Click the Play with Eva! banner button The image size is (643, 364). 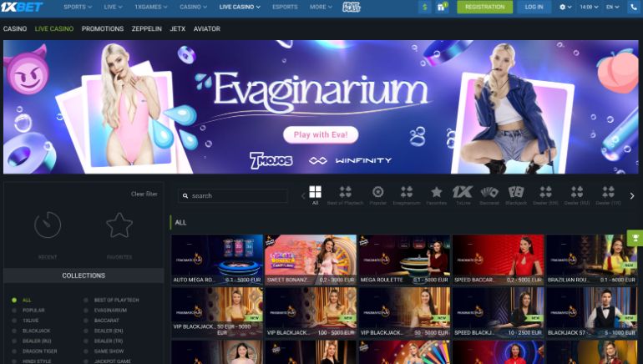tap(321, 135)
